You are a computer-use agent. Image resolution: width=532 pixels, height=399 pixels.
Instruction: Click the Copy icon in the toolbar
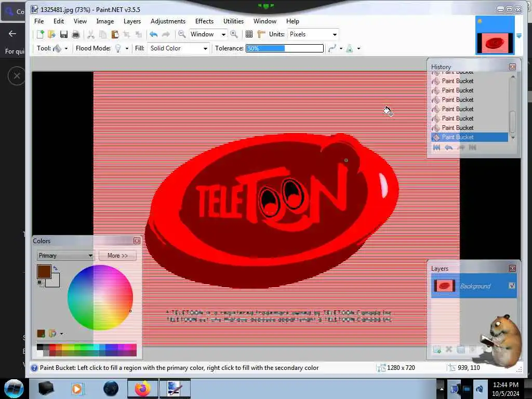tap(103, 34)
